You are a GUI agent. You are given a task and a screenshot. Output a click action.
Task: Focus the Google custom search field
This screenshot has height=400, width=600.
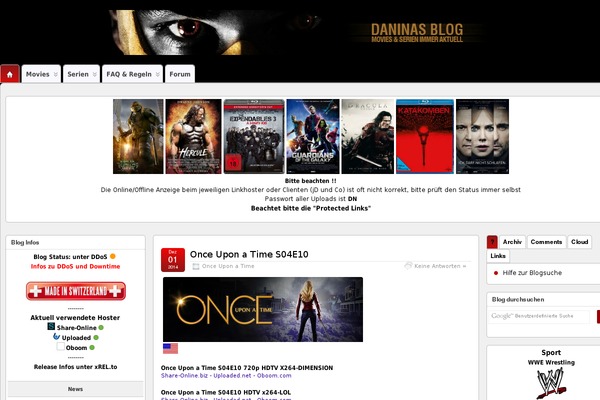(539, 317)
